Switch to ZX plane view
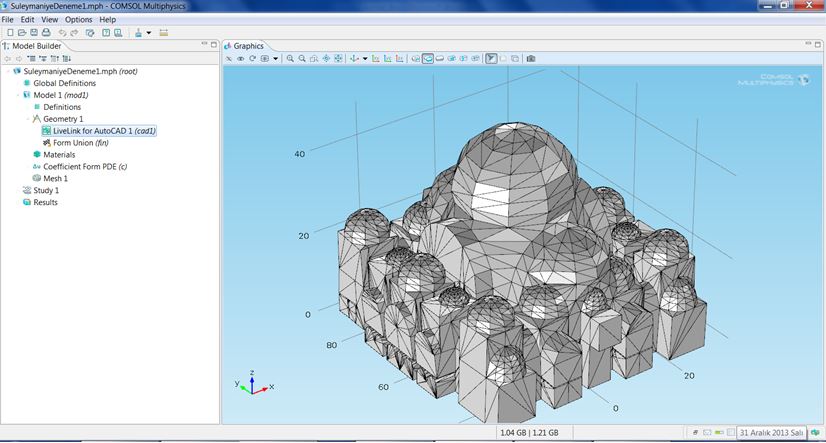 click(x=400, y=58)
